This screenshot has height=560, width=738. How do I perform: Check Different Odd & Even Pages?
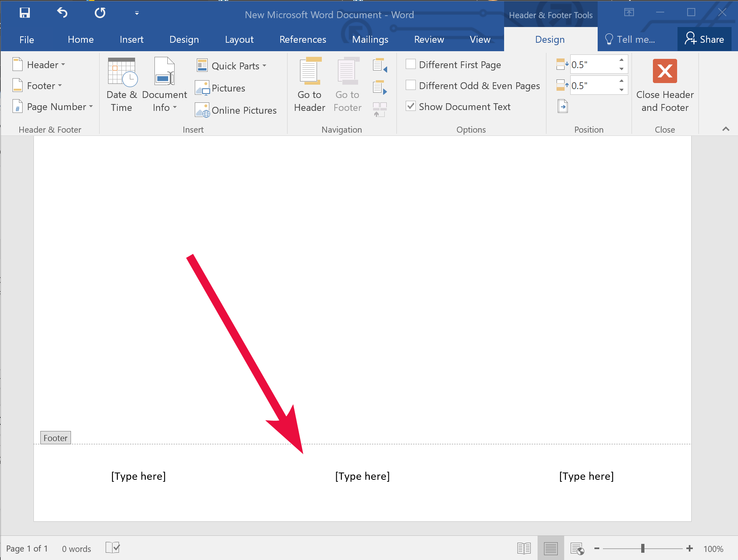[411, 85]
